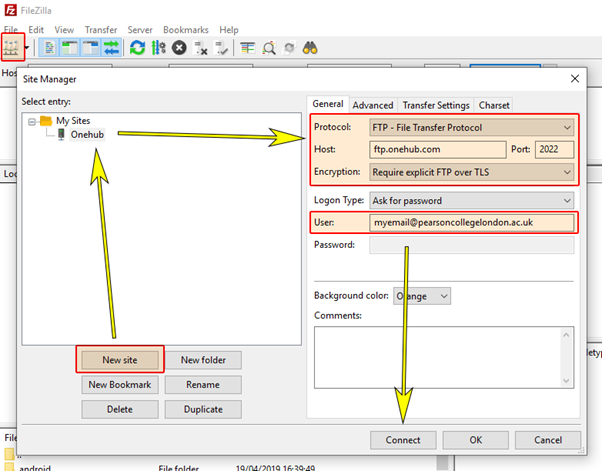Screen dimensions: 602x471
Task: Open directory listing filters icon
Action: pyautogui.click(x=248, y=48)
